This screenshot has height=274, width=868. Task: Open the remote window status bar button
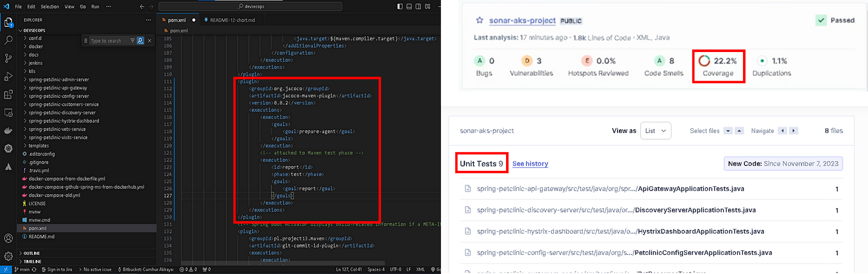pos(6,270)
